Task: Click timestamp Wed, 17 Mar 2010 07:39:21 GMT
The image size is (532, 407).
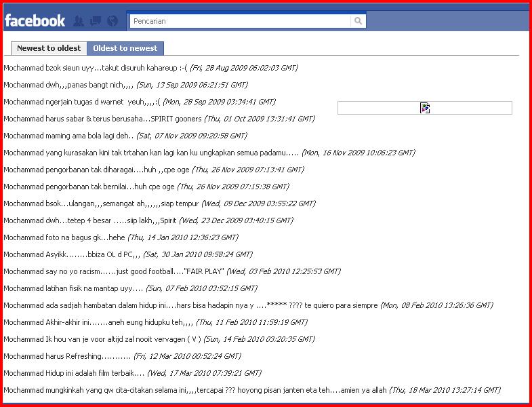Action: [204, 373]
